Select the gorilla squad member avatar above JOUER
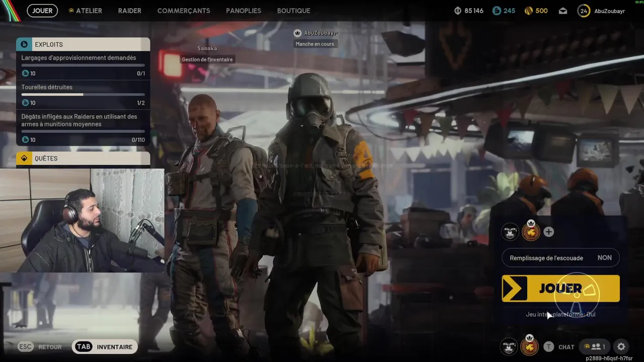The image size is (644, 362). pyautogui.click(x=510, y=232)
